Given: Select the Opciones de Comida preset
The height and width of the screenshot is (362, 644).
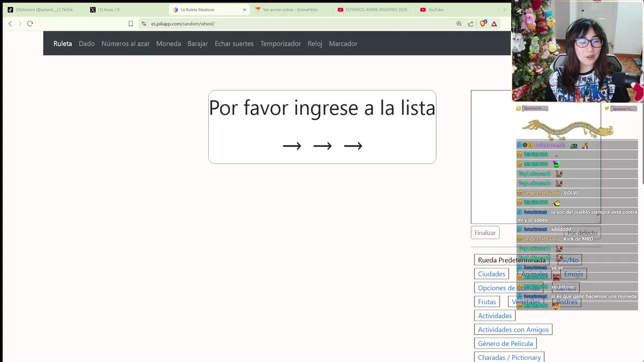Looking at the screenshot, I should pyautogui.click(x=509, y=288).
